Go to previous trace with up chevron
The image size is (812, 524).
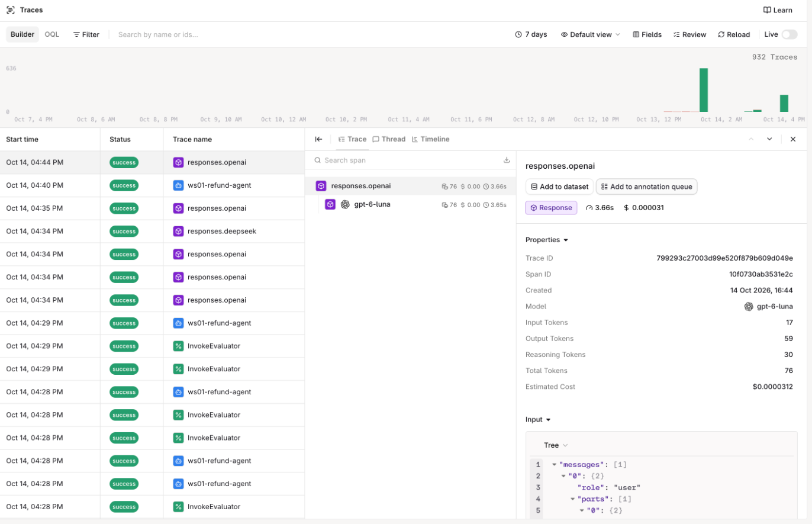click(752, 139)
